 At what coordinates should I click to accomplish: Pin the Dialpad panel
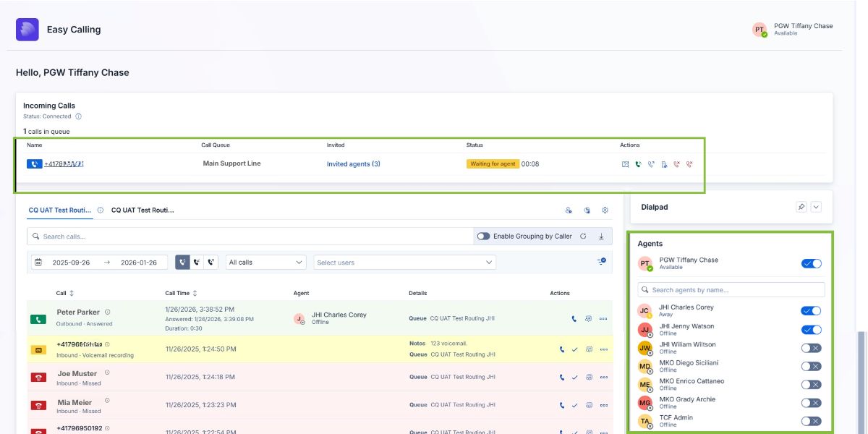tap(801, 207)
